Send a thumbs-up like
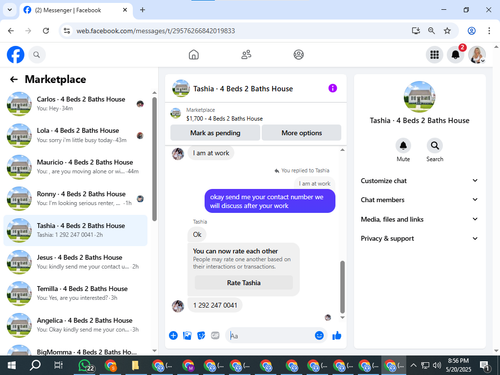500x375 pixels. click(x=337, y=335)
